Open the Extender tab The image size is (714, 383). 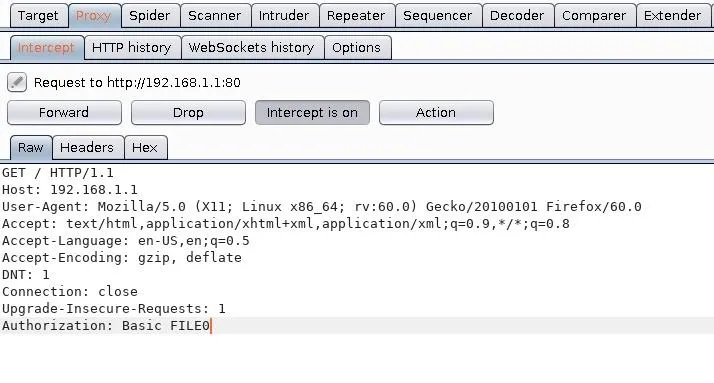pos(673,16)
